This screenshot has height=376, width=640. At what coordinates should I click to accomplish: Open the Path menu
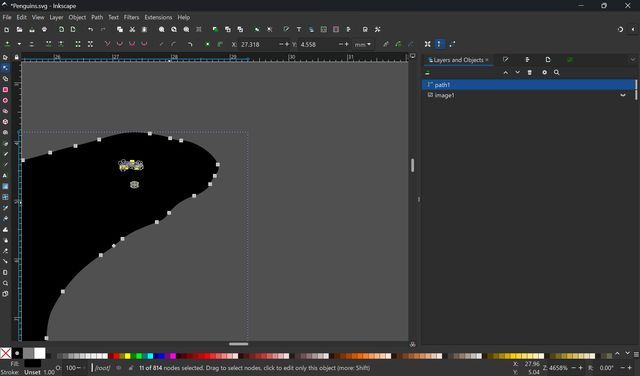97,17
